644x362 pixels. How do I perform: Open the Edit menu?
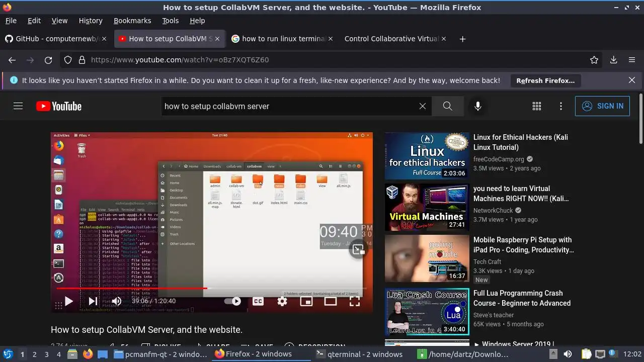34,21
